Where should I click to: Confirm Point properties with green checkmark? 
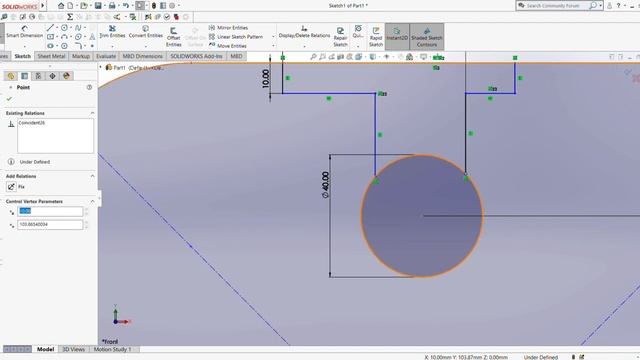click(x=9, y=99)
